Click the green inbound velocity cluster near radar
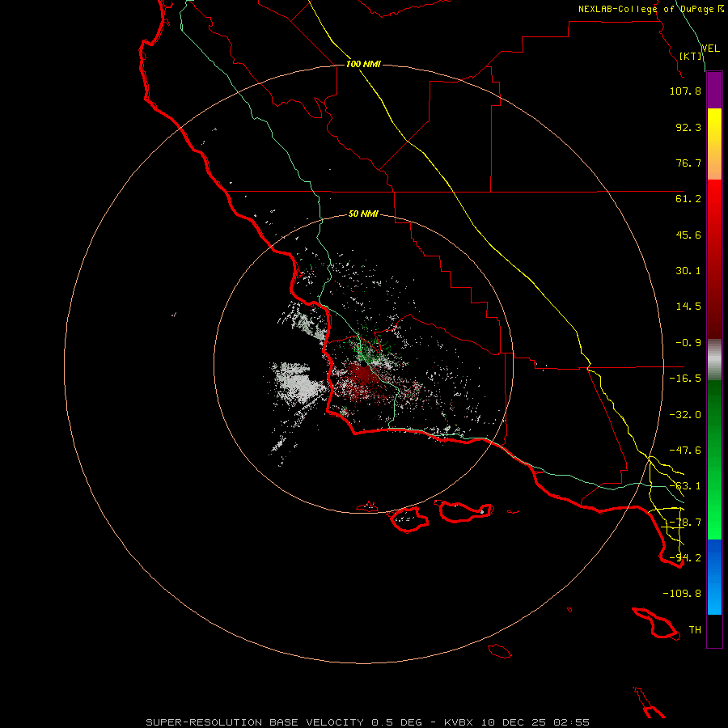 pos(366,349)
